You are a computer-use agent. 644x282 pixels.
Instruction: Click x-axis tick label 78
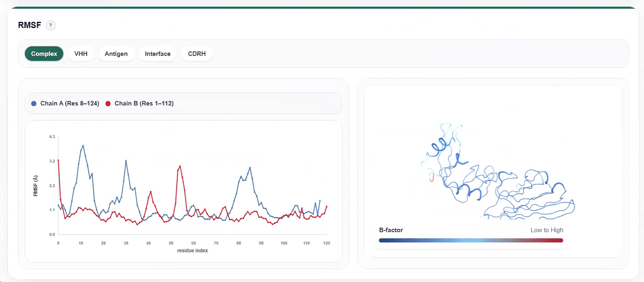(x=216, y=243)
